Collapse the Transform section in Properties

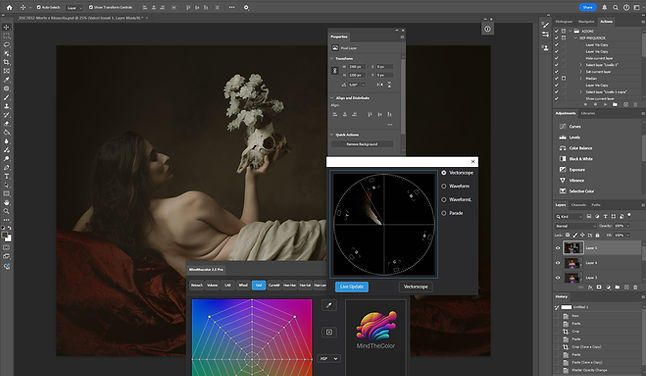pyautogui.click(x=332, y=58)
